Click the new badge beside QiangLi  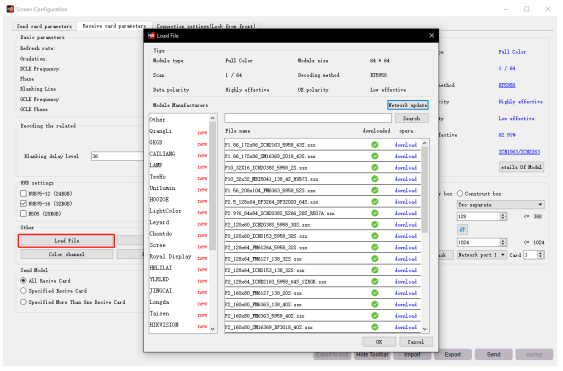click(x=202, y=133)
